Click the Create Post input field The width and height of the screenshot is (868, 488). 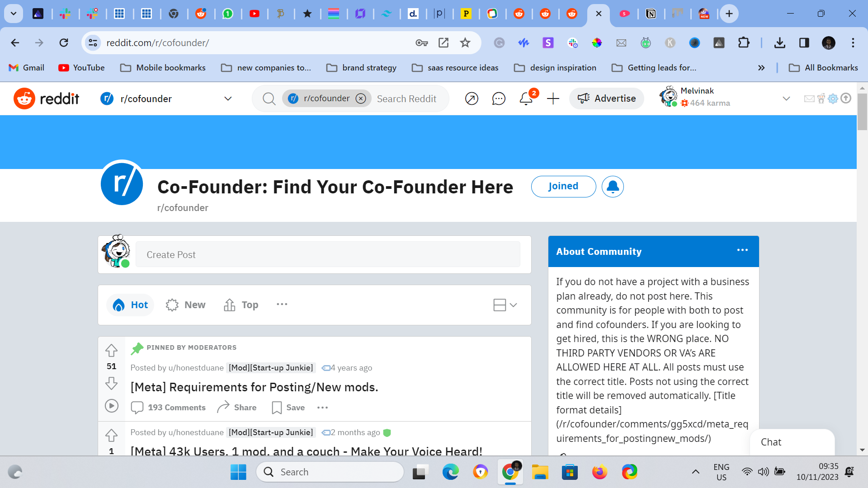coord(328,255)
